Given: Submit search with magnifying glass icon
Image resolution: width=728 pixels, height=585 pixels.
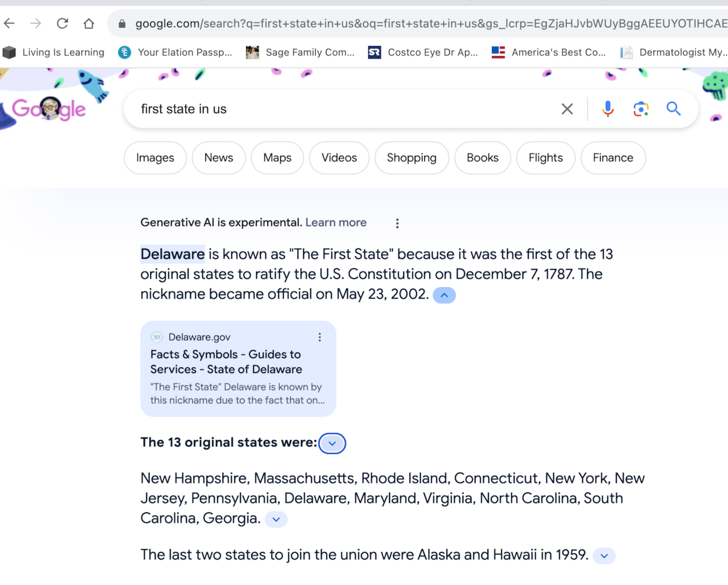Looking at the screenshot, I should [x=673, y=109].
